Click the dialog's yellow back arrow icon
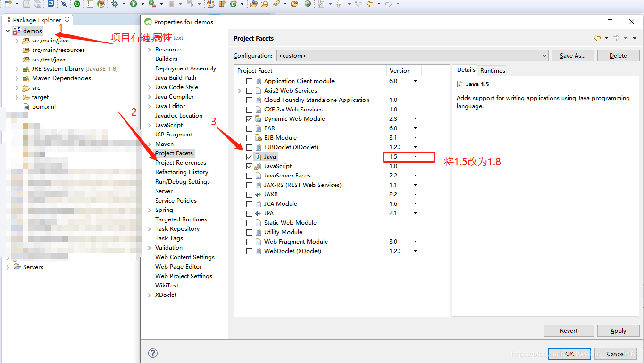Viewport: 644px width, 363px height. (x=597, y=38)
